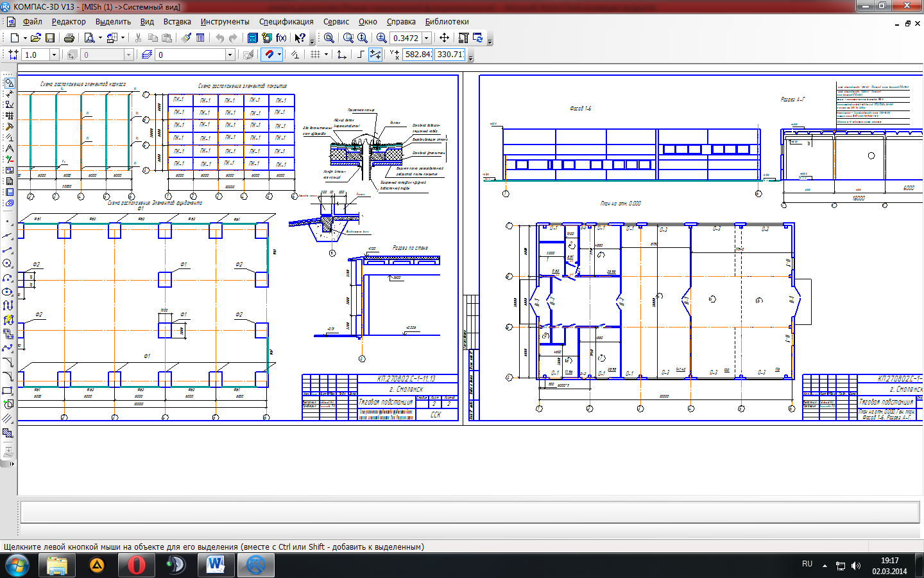Click the empty command input bar below drawing
Screen dimensions: 924x578
point(470,512)
